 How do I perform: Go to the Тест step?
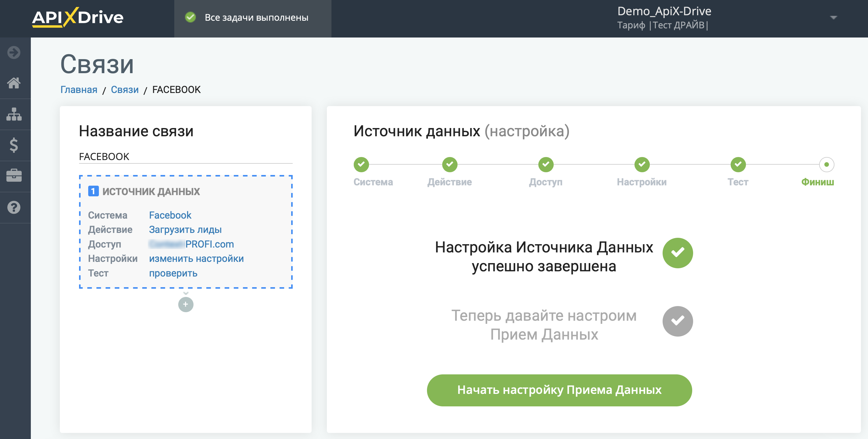coord(738,165)
